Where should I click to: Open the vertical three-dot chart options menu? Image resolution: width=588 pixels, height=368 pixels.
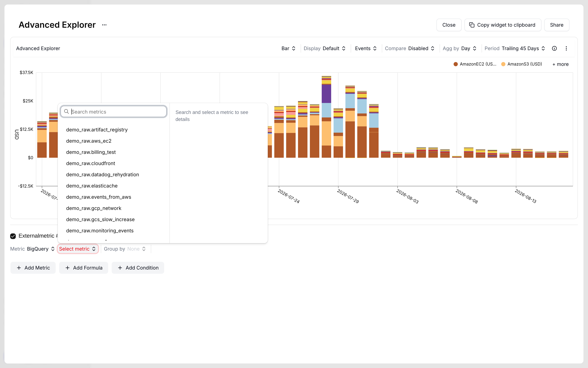[566, 48]
